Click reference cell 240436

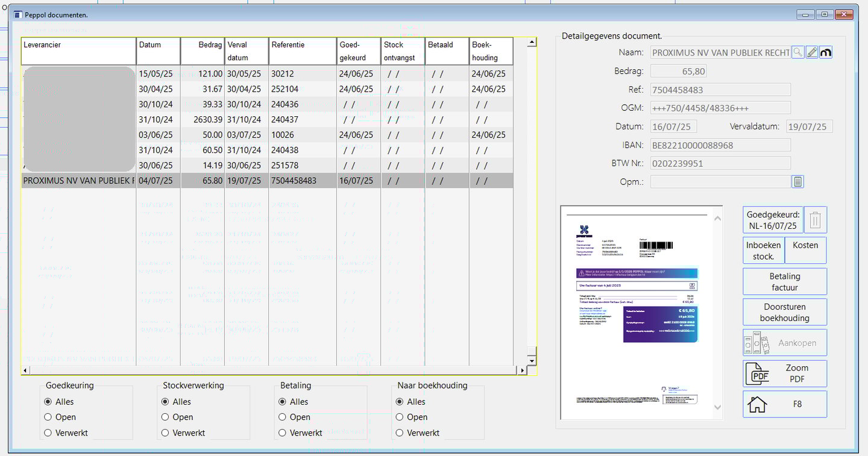(x=303, y=104)
